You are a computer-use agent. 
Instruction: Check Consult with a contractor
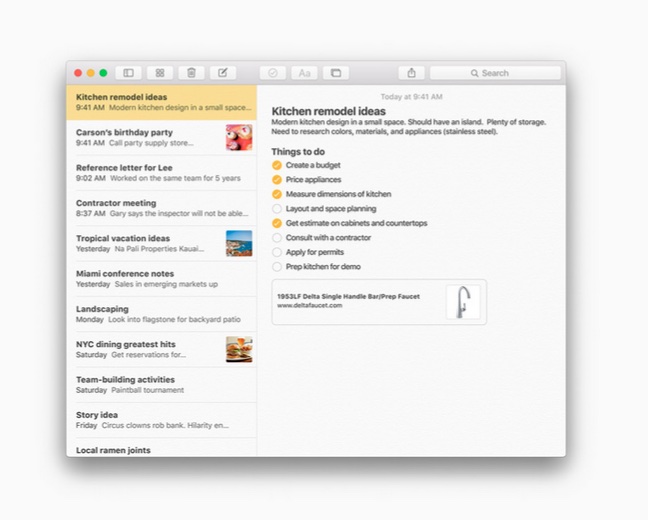click(x=277, y=238)
